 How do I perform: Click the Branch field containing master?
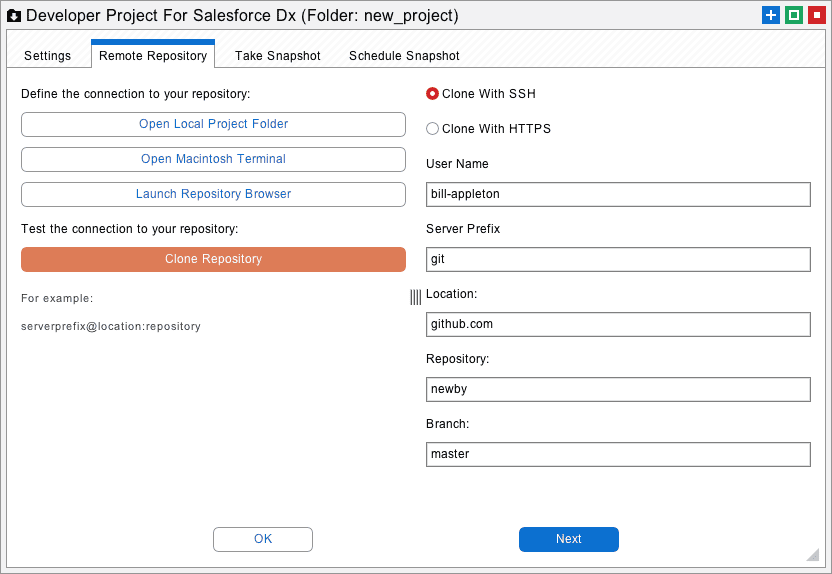coord(618,454)
